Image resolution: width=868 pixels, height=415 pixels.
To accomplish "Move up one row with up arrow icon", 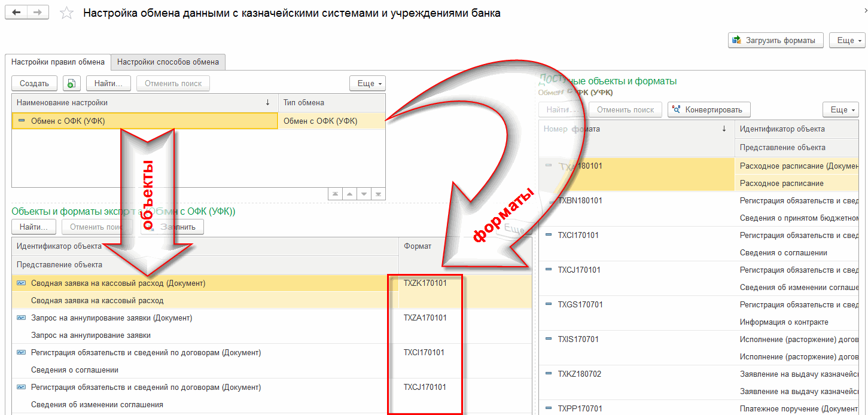I will coord(349,194).
